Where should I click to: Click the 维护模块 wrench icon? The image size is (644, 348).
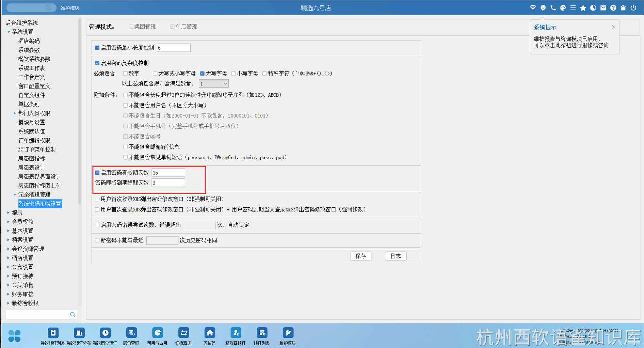(x=288, y=333)
